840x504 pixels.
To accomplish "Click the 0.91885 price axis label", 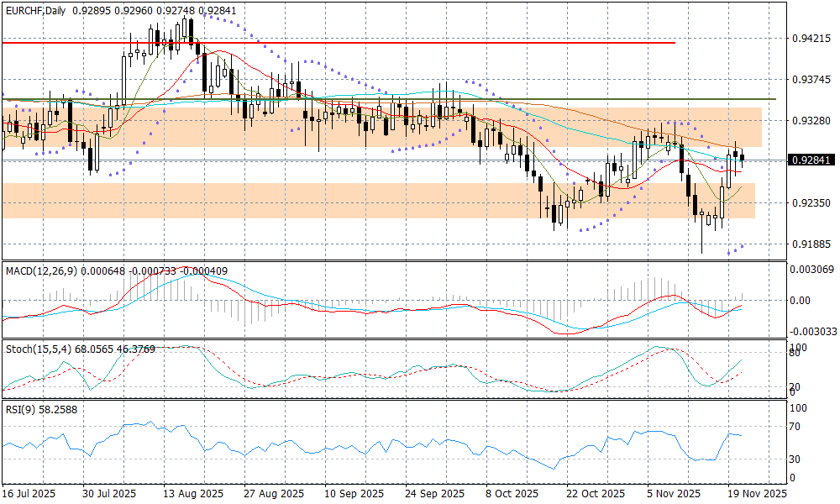I will (811, 244).
